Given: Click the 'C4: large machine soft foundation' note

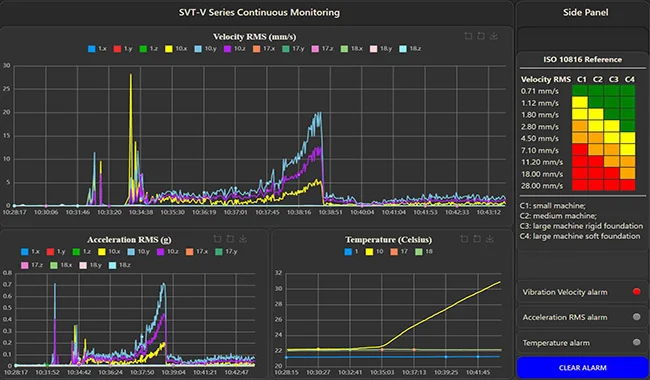Looking at the screenshot, I should (x=580, y=236).
